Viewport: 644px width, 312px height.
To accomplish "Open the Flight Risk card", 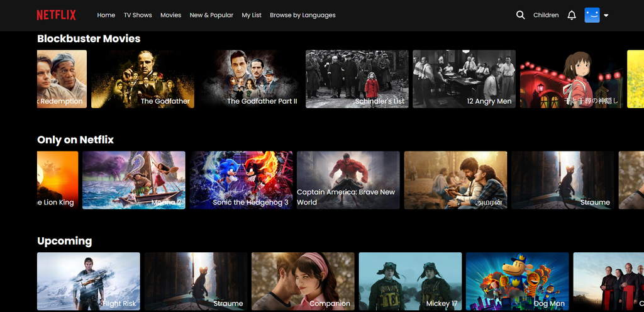I will coord(88,281).
